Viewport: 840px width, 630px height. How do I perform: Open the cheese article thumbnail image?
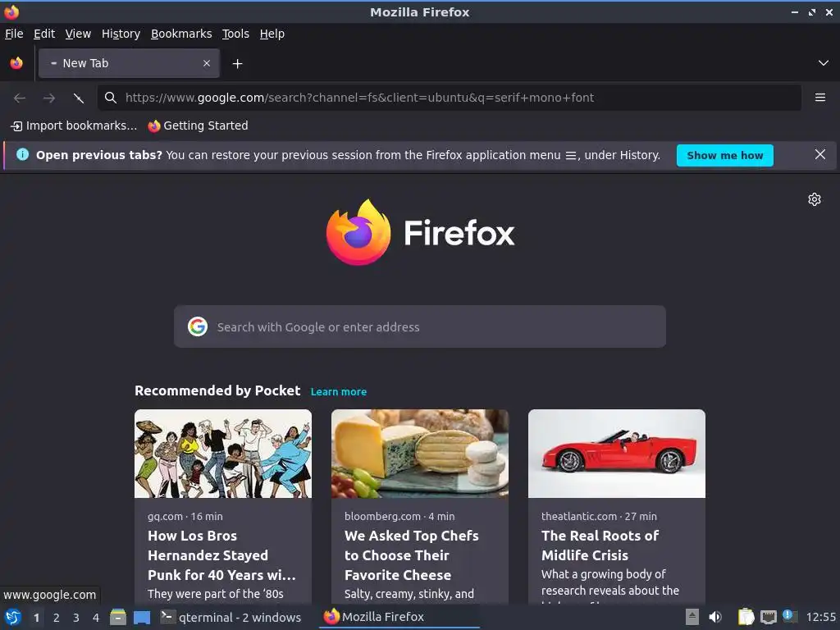pyautogui.click(x=420, y=454)
